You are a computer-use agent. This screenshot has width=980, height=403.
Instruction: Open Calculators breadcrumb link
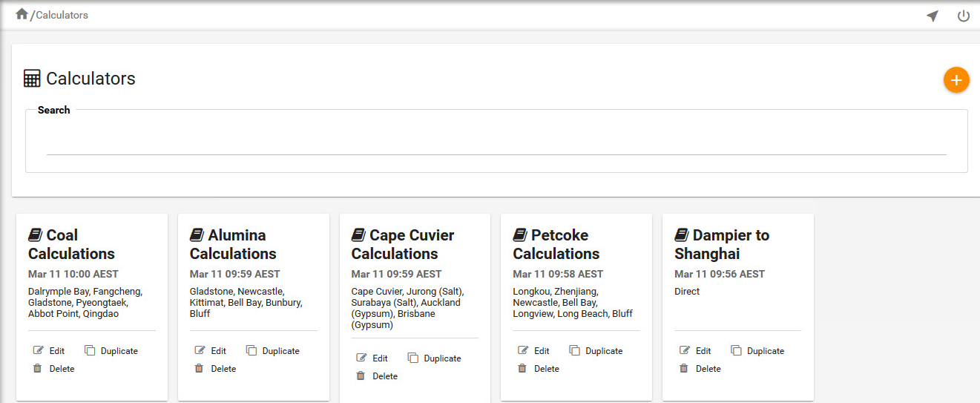tap(62, 15)
